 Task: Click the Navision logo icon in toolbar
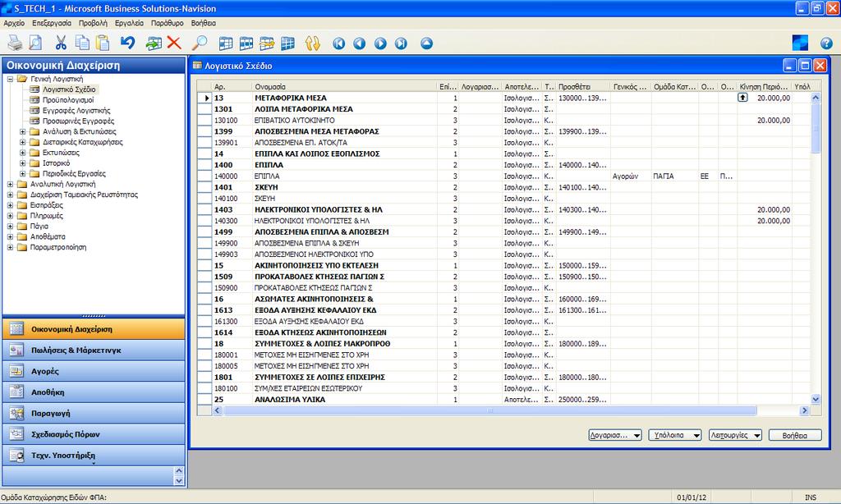(x=800, y=43)
